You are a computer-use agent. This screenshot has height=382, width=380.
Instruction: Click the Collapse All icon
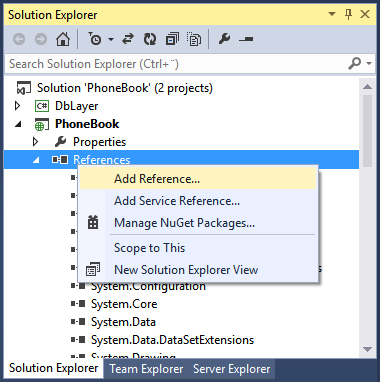172,39
